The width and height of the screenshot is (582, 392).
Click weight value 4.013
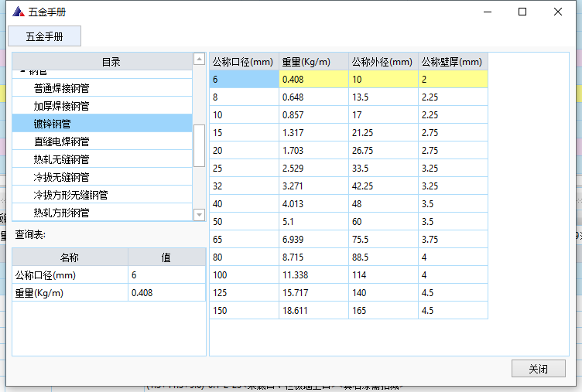tap(313, 204)
